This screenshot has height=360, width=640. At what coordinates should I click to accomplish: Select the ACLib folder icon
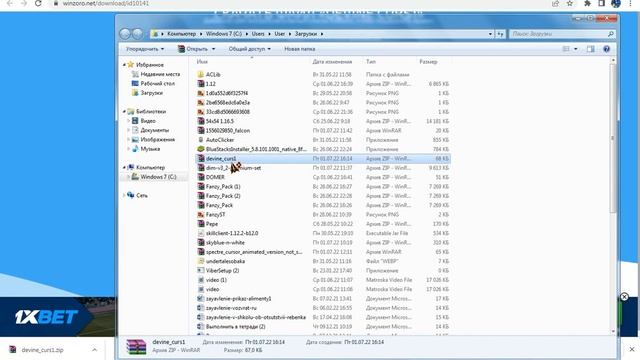click(x=200, y=75)
